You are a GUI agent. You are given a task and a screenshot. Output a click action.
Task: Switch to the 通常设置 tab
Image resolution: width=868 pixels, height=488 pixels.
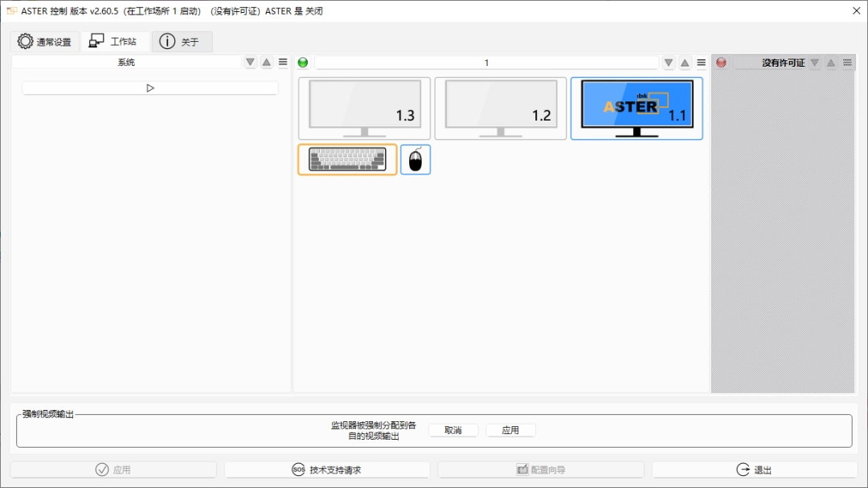point(45,42)
